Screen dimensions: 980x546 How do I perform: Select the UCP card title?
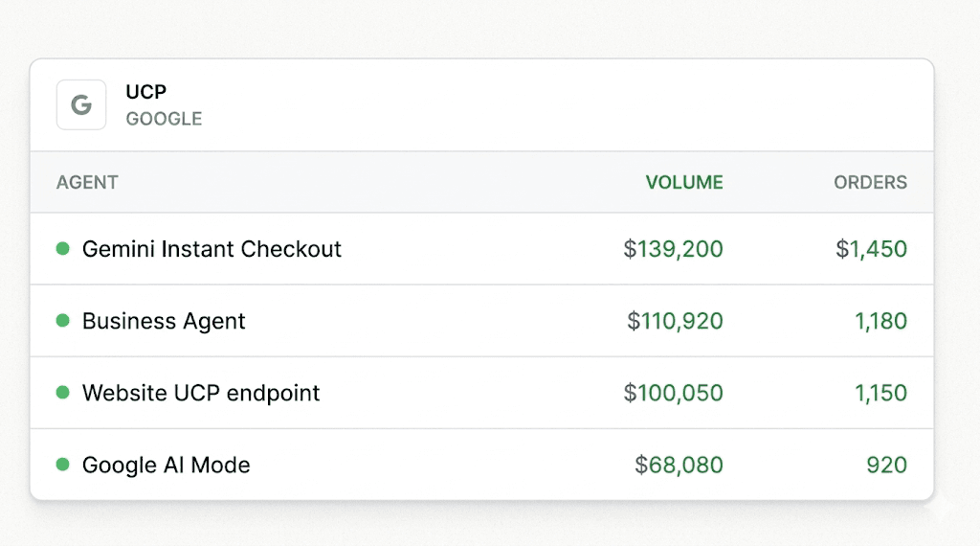[146, 92]
